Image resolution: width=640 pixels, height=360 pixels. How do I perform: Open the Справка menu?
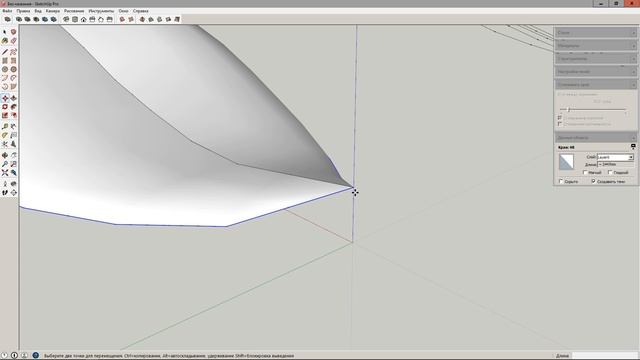click(140, 11)
